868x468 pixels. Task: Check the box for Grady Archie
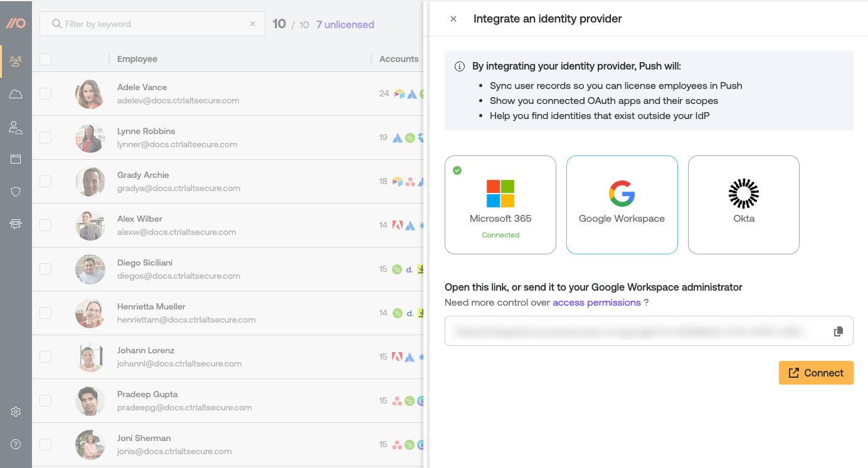pos(45,181)
